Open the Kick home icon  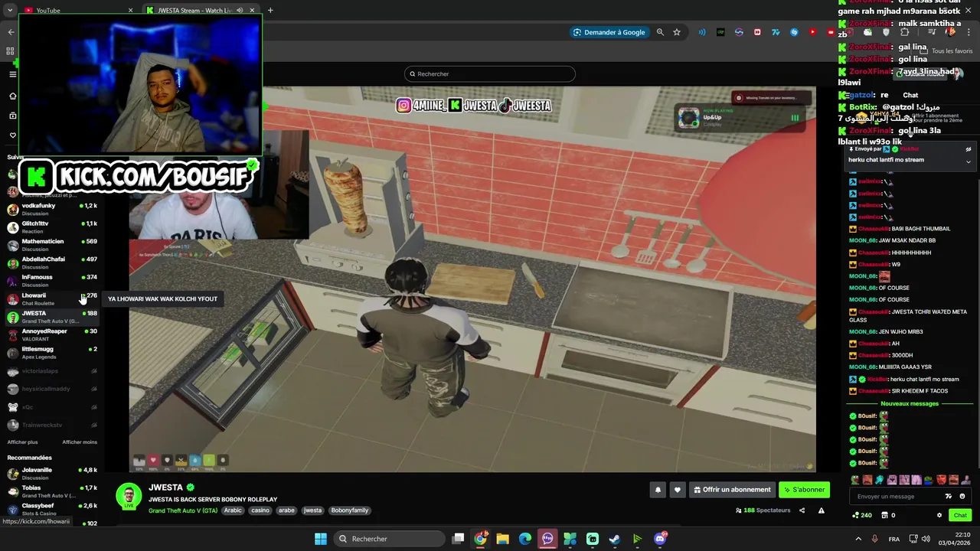pos(12,96)
